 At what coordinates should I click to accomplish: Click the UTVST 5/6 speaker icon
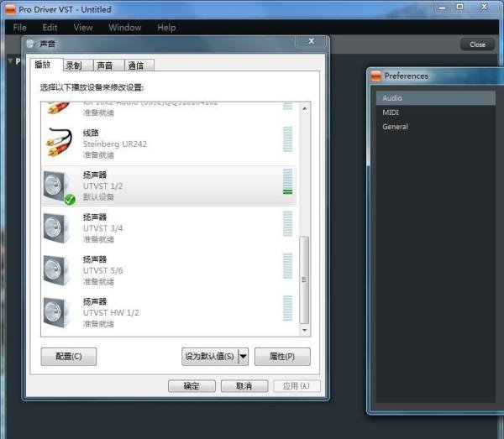[56, 270]
